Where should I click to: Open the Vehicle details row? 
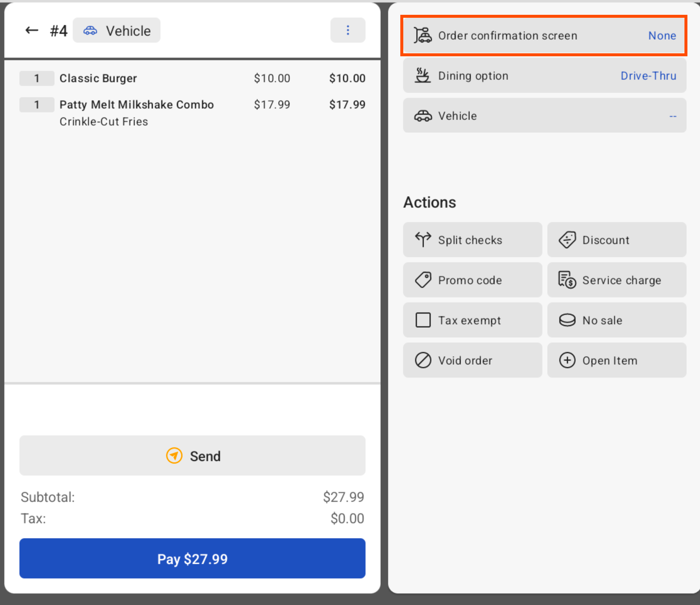tap(545, 116)
